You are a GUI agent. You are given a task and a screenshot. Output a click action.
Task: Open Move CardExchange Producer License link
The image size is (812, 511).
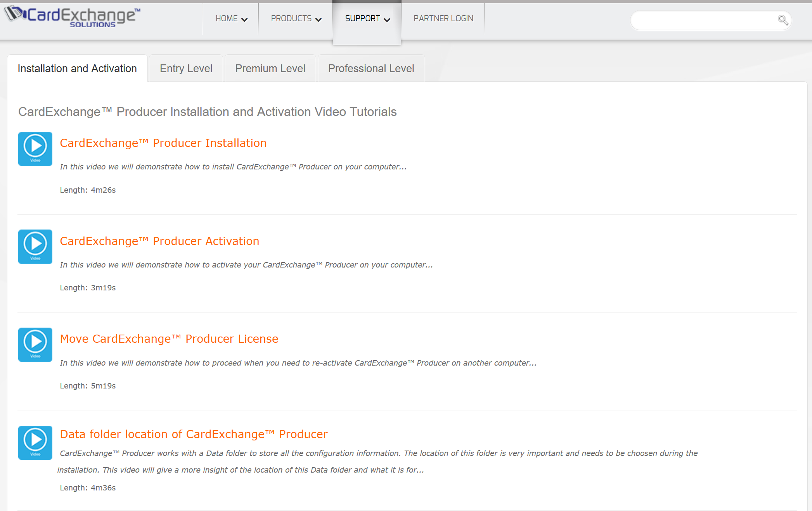pyautogui.click(x=169, y=339)
